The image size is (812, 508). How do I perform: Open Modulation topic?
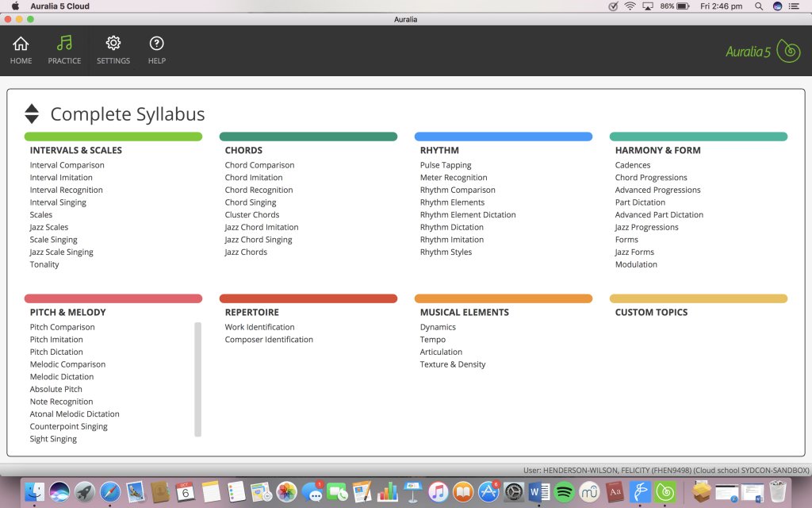(636, 264)
